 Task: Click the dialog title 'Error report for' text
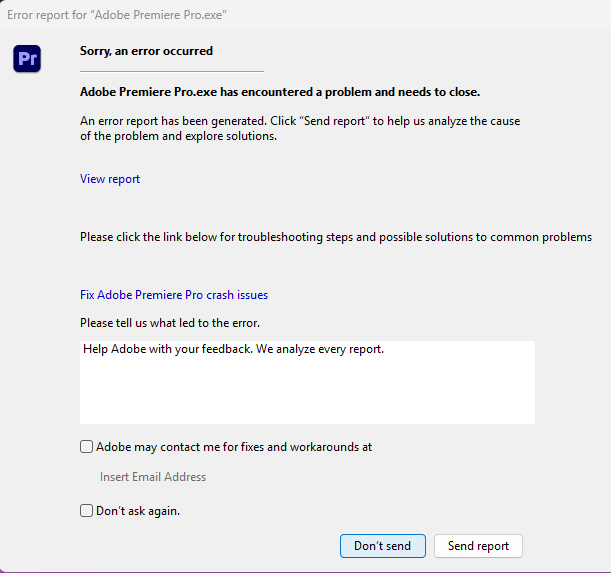click(117, 15)
